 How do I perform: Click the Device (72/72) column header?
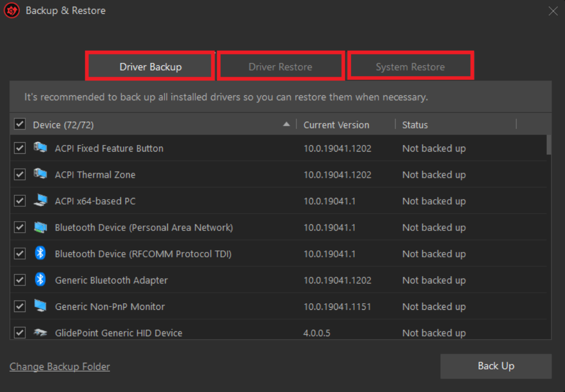(63, 125)
